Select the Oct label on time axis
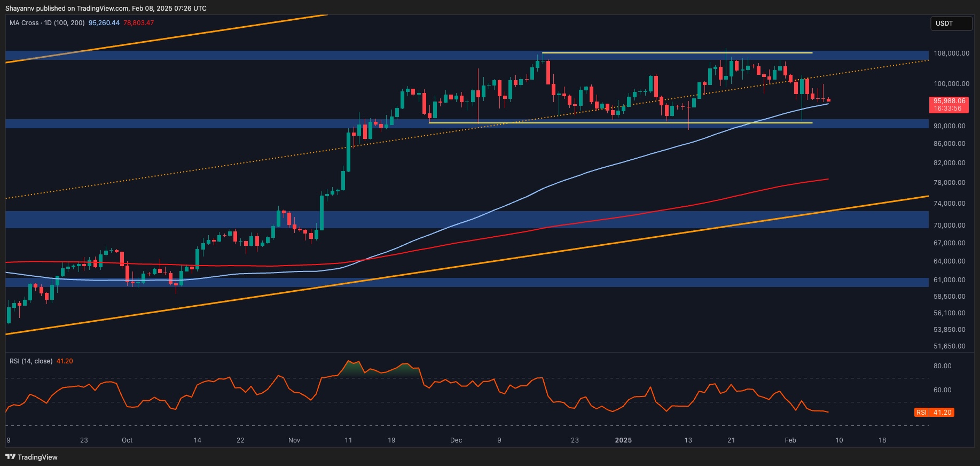This screenshot has width=980, height=466. point(127,440)
